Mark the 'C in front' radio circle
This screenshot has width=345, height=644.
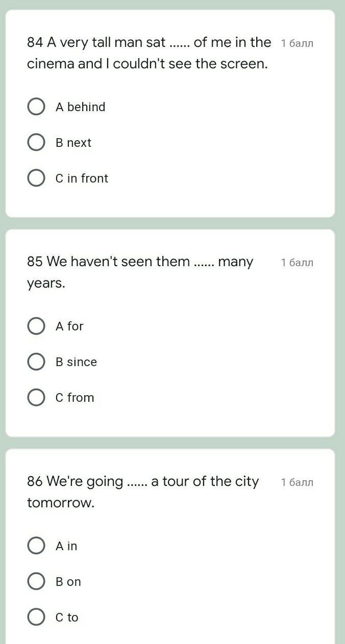point(36,178)
